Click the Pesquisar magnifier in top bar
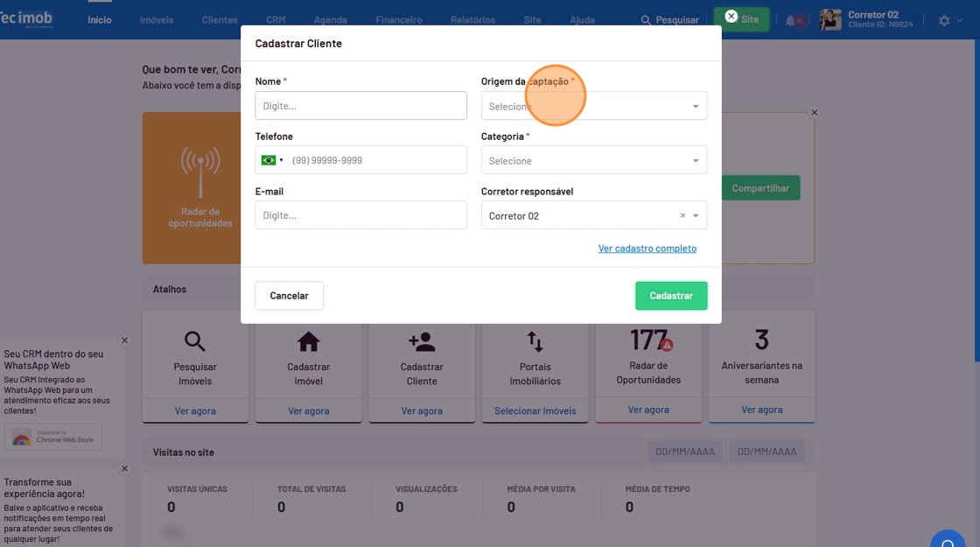The height and width of the screenshot is (547, 980). pos(646,20)
